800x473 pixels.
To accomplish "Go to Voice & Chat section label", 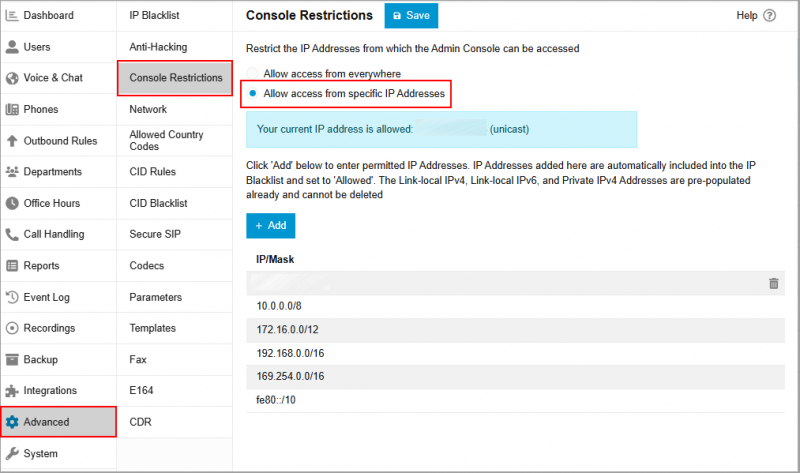I will [x=53, y=78].
